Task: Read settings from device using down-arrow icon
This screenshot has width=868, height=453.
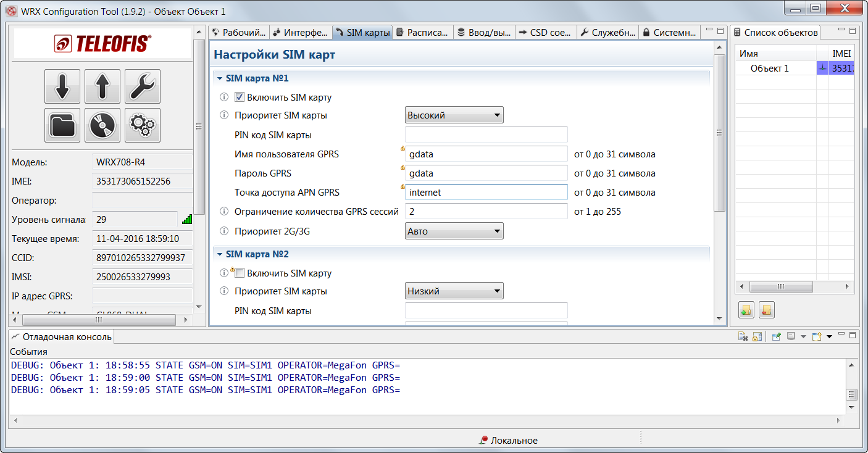Action: click(62, 86)
